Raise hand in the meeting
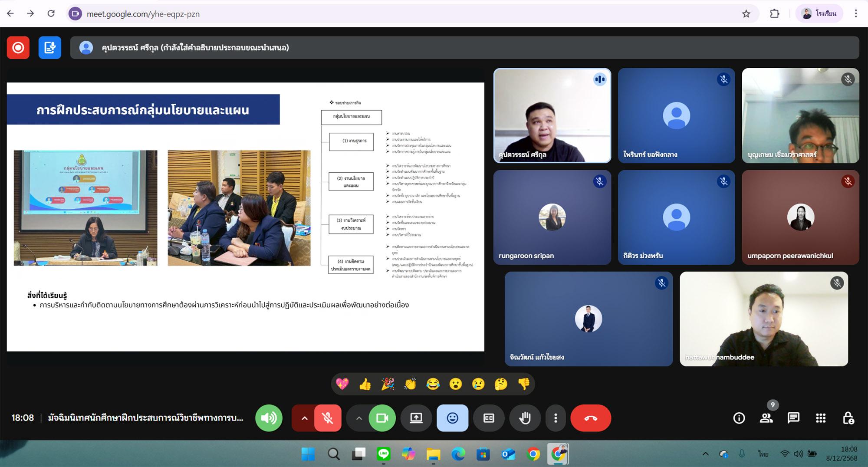This screenshot has height=467, width=868. (525, 418)
